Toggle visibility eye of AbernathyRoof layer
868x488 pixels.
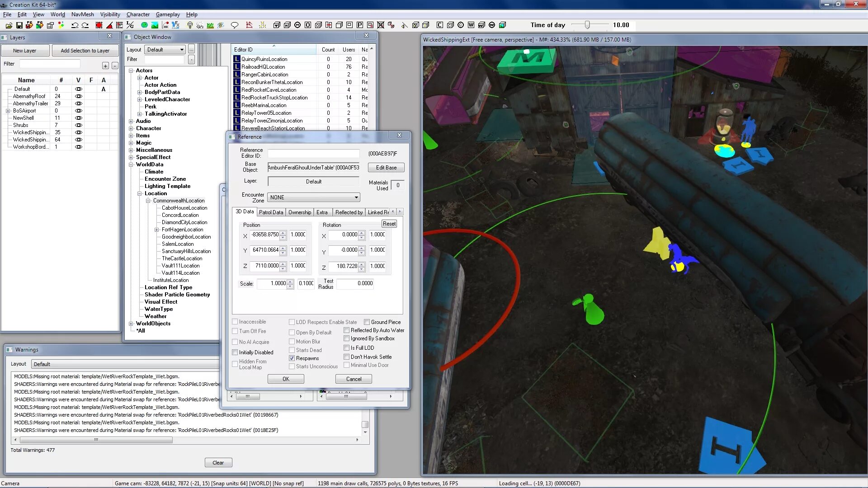78,96
